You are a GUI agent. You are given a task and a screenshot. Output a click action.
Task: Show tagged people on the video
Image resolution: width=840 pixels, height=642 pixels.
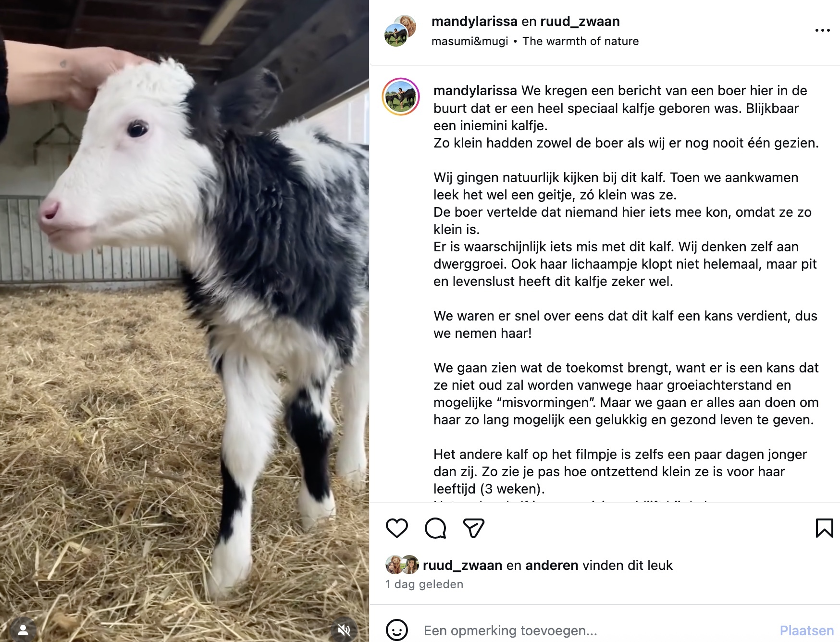[23, 630]
